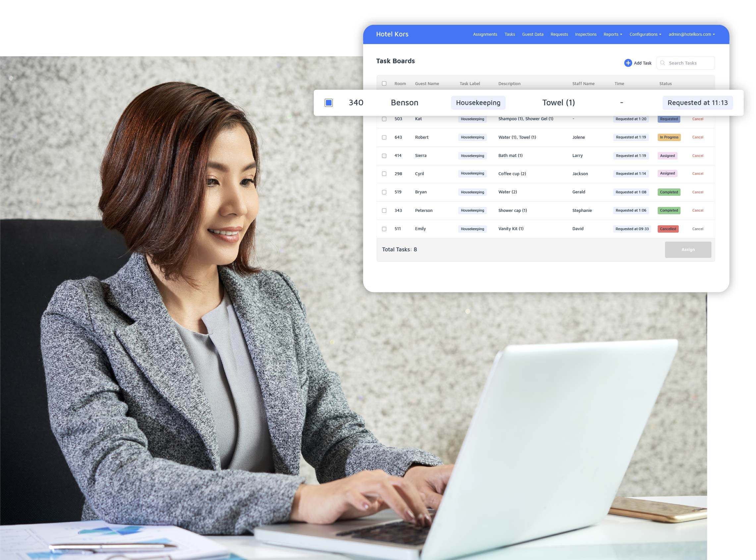Toggle checkbox for room 340 Benson task
This screenshot has width=756, height=560.
click(x=328, y=102)
